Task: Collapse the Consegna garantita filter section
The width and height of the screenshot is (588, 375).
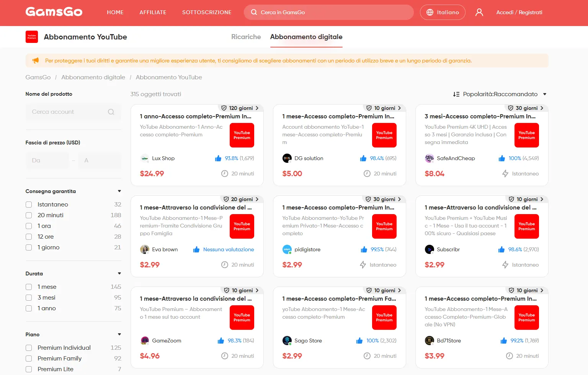Action: (119, 191)
